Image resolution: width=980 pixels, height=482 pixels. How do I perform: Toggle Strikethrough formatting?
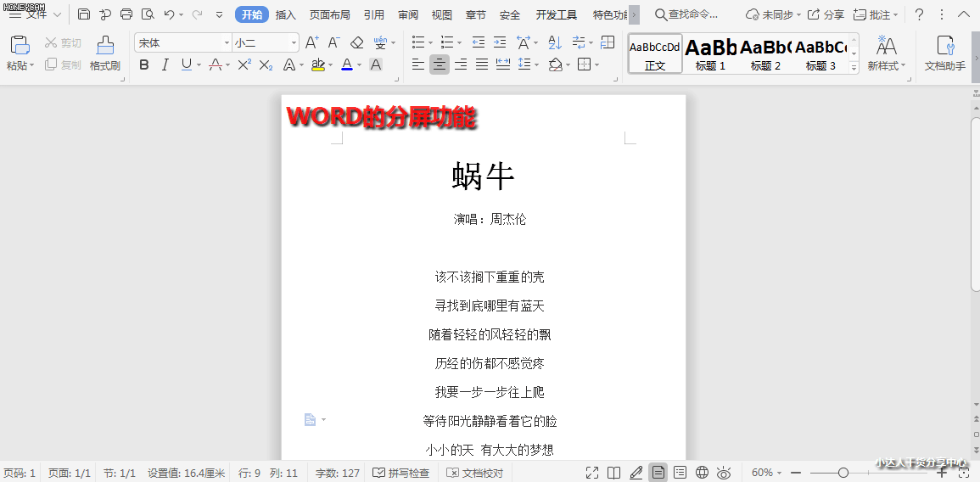216,64
